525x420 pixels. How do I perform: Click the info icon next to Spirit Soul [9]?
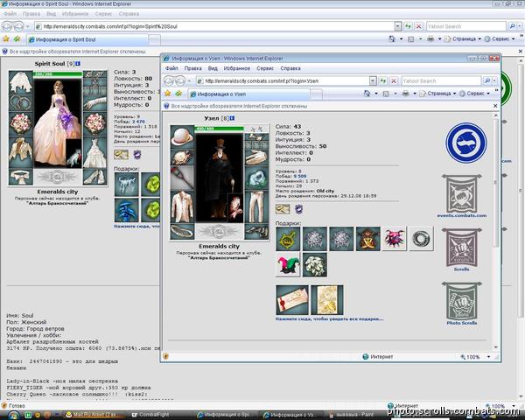point(78,64)
